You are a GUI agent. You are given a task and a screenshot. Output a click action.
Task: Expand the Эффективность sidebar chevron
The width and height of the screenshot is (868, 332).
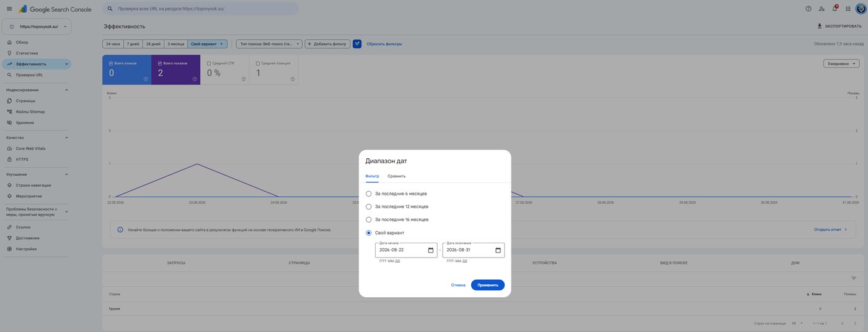pyautogui.click(x=66, y=64)
